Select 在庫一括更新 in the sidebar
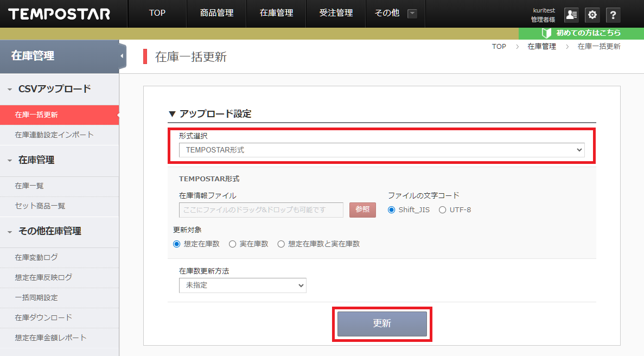The width and height of the screenshot is (644, 356). 60,115
